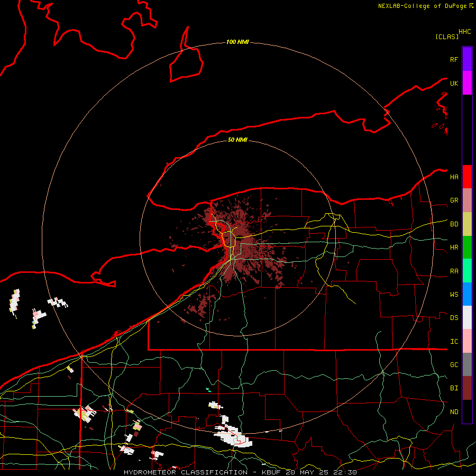Pick the mint green RA legend swatch

point(467,271)
